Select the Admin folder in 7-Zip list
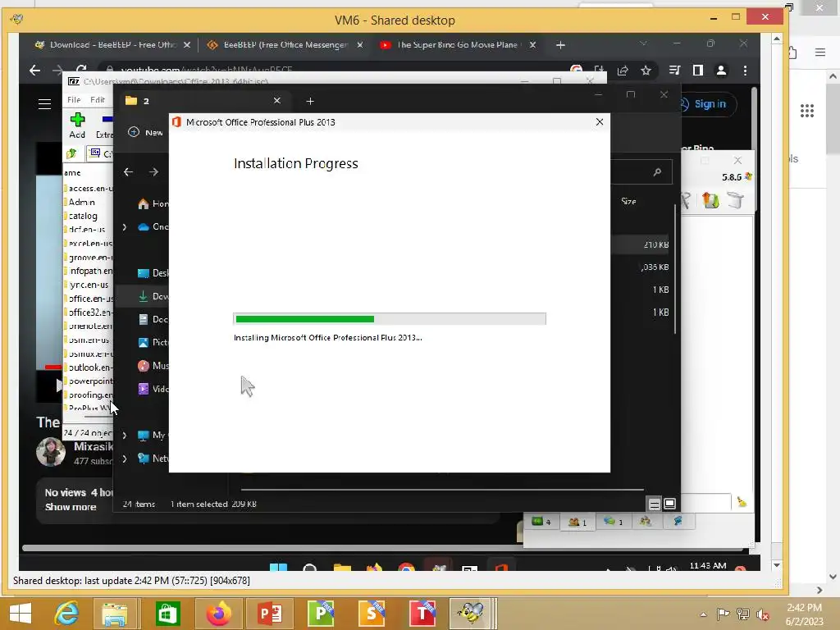The image size is (840, 630). [81, 202]
